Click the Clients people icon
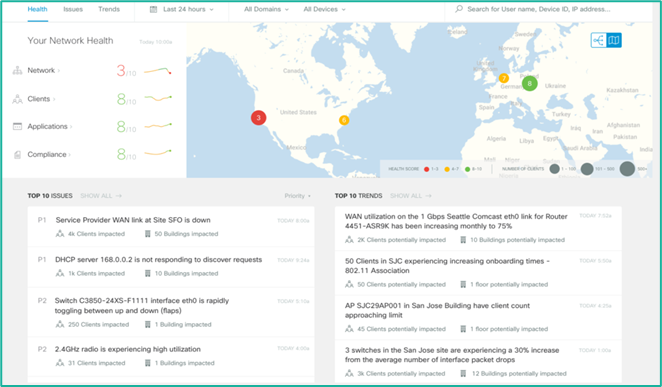662x387 pixels. click(x=17, y=99)
